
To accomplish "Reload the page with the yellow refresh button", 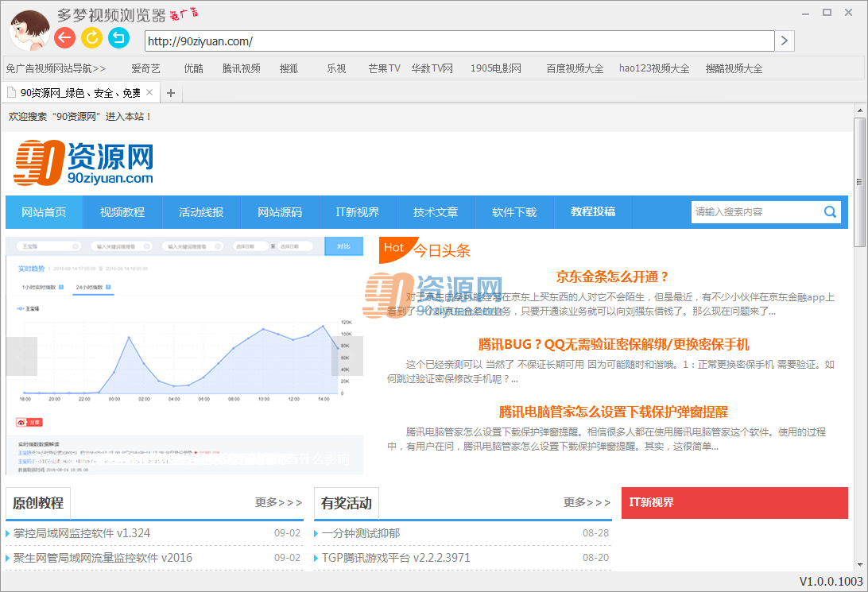I will coord(91,37).
